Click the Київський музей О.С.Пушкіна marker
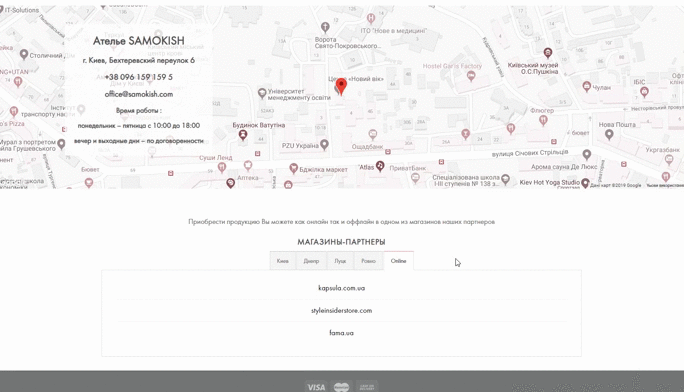 tap(547, 54)
